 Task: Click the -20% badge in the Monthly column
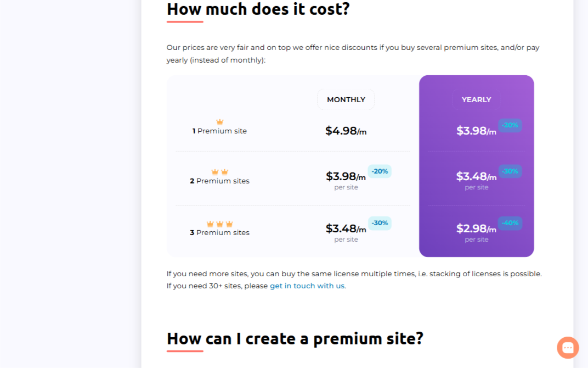point(380,171)
